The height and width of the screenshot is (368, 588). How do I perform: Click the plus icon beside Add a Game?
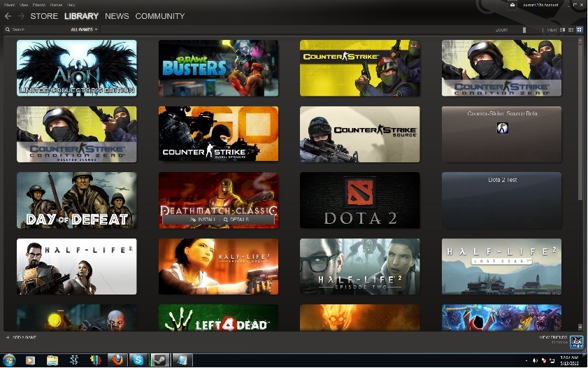point(8,337)
